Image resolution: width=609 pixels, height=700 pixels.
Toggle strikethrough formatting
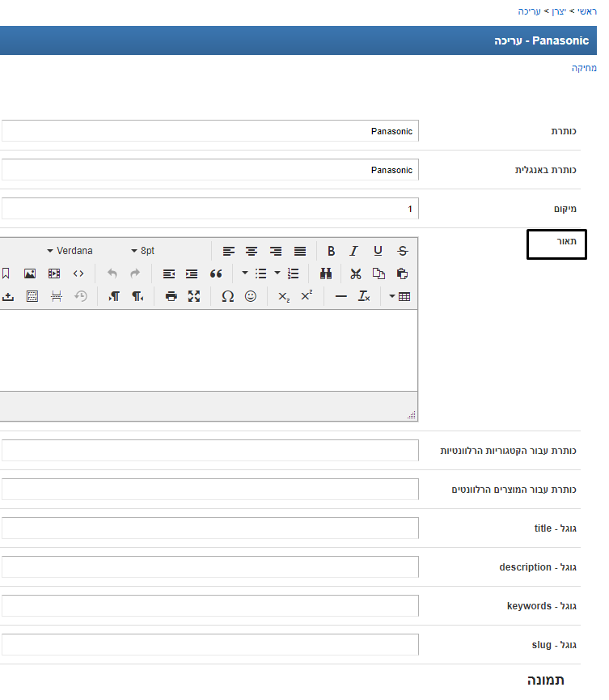point(403,251)
